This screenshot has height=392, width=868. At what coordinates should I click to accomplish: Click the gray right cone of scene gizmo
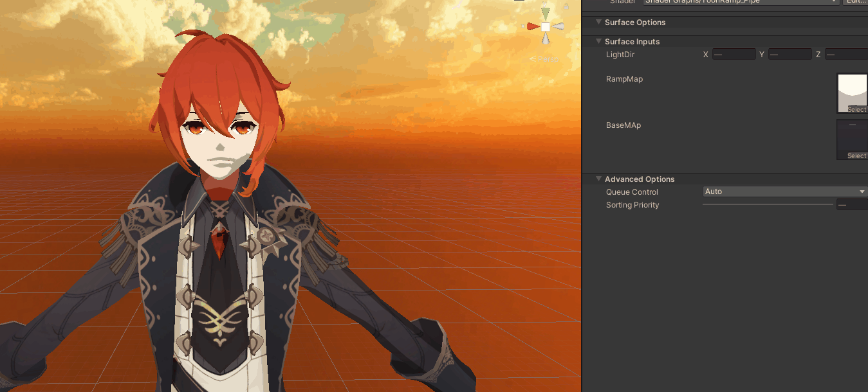558,26
